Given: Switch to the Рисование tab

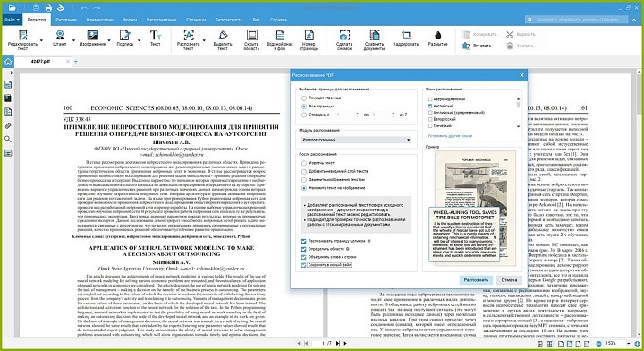Looking at the screenshot, I should (66, 20).
